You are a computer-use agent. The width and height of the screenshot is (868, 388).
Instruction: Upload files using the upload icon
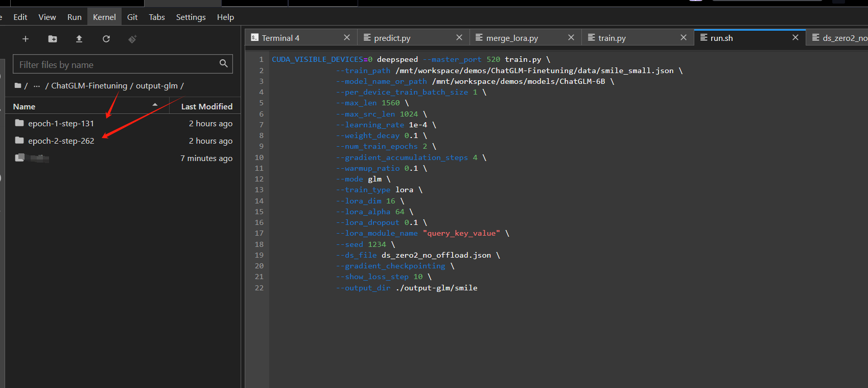(x=79, y=39)
